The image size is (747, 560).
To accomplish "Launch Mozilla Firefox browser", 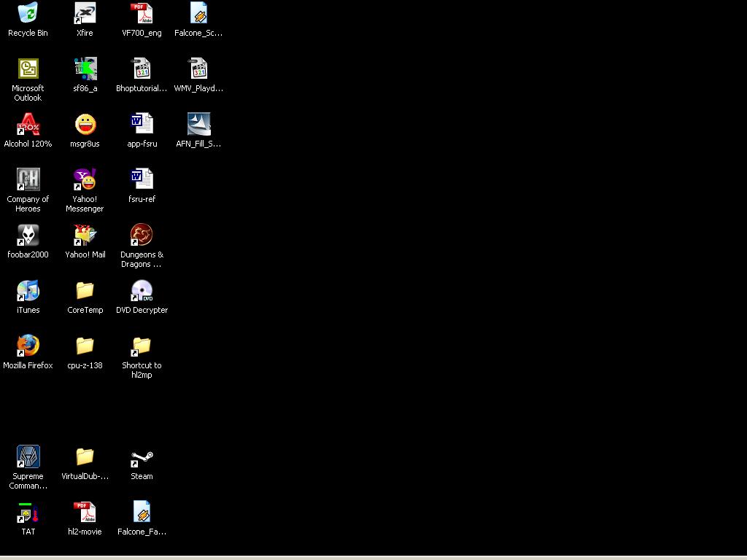I will click(x=28, y=346).
